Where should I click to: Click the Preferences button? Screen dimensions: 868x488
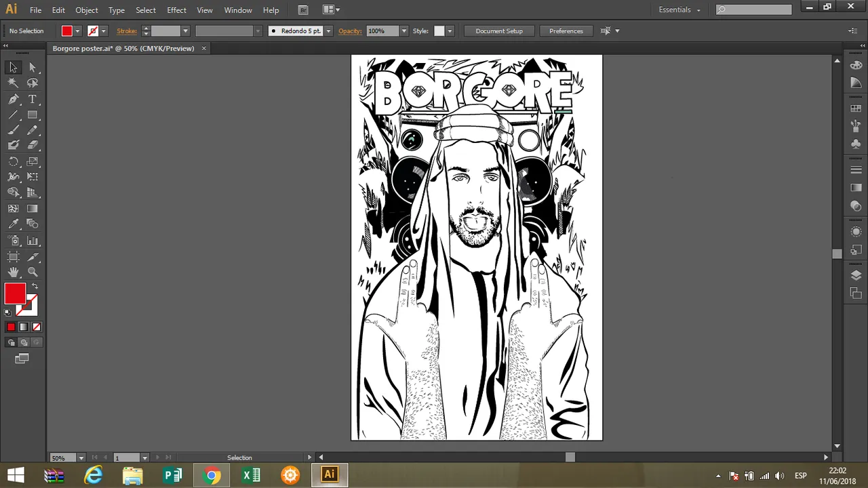click(566, 31)
